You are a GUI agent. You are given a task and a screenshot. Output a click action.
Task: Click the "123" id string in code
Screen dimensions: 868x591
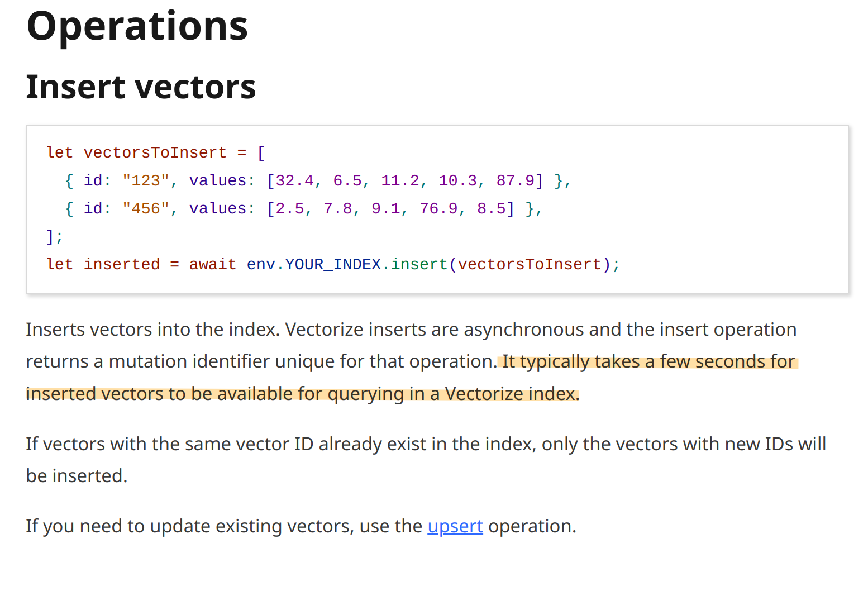[145, 180]
